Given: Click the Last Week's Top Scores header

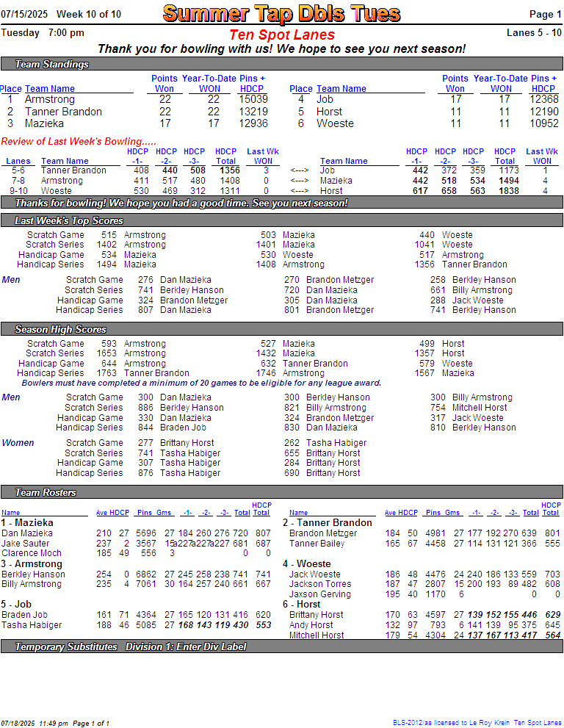Looking at the screenshot, I should point(69,220).
